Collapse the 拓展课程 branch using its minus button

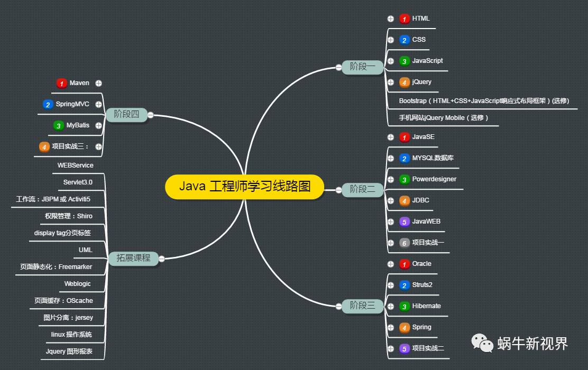[x=162, y=258]
